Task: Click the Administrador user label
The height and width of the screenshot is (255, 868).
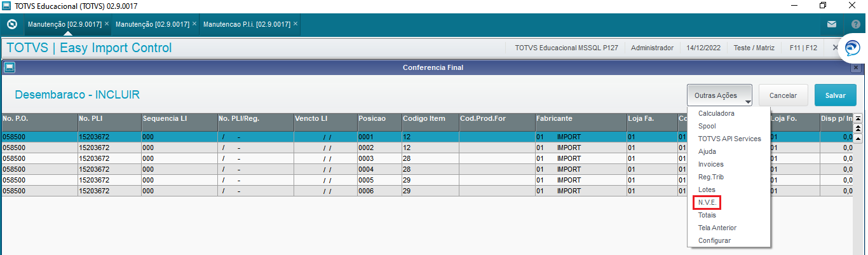Action: click(652, 48)
